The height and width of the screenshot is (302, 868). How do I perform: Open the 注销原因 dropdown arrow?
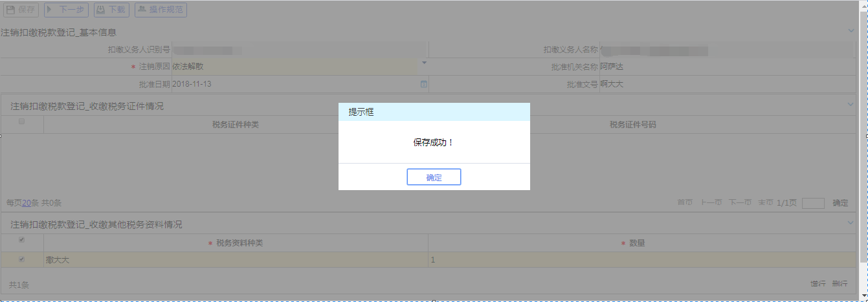pyautogui.click(x=425, y=63)
